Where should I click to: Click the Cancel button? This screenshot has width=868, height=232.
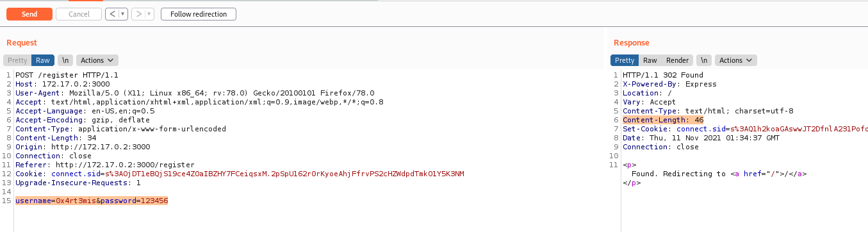tap(79, 14)
